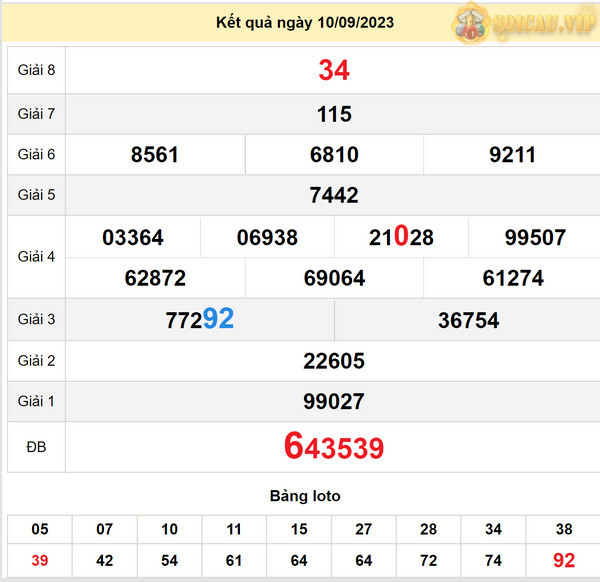Select Giải 6 number 6810
600x582 pixels.
[334, 155]
